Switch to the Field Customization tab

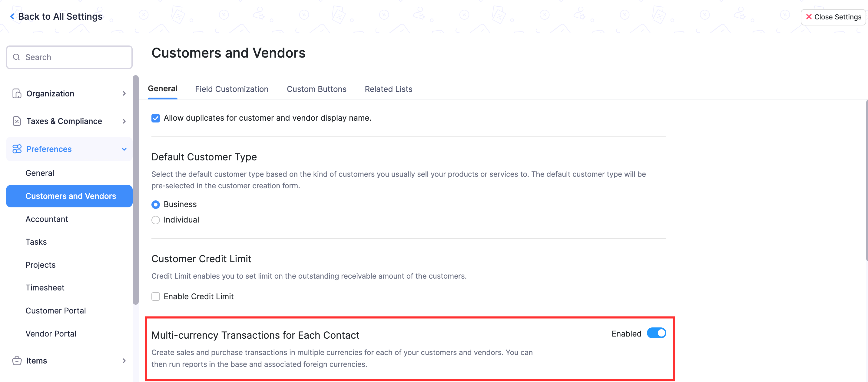coord(231,89)
